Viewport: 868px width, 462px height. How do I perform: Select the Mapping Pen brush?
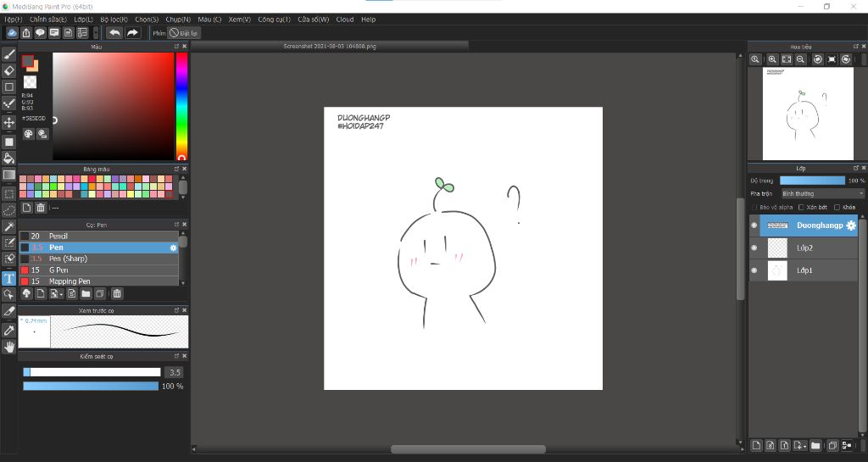point(99,281)
